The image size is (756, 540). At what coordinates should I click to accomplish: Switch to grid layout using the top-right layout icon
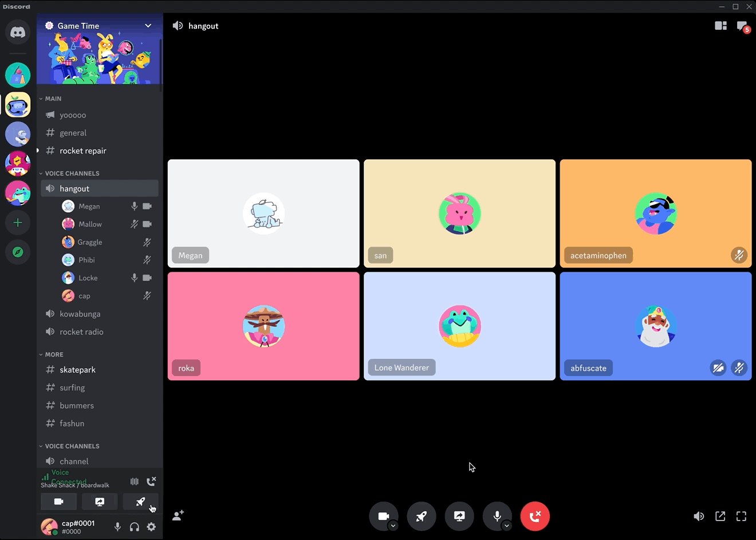[x=720, y=26]
